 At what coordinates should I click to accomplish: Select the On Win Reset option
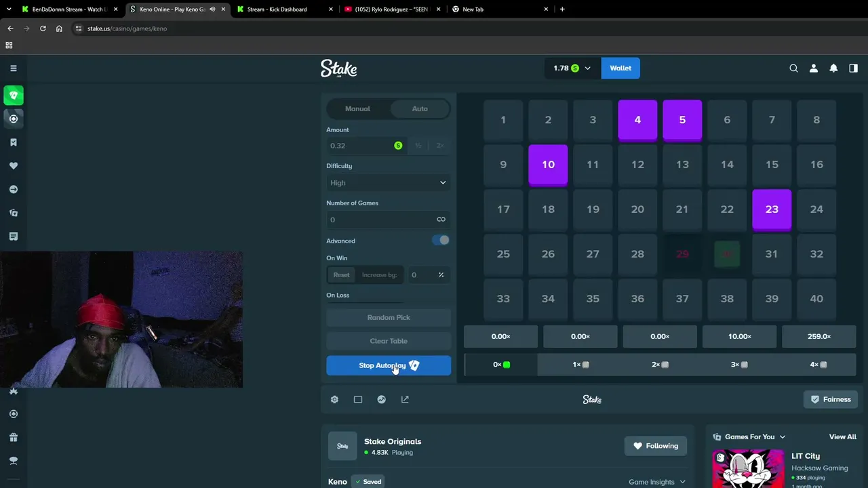pyautogui.click(x=341, y=274)
